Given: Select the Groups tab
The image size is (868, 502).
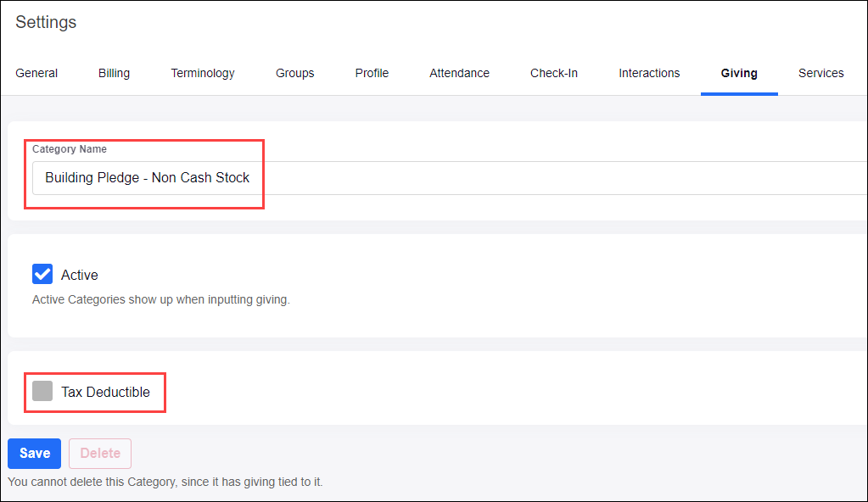Looking at the screenshot, I should tap(294, 73).
